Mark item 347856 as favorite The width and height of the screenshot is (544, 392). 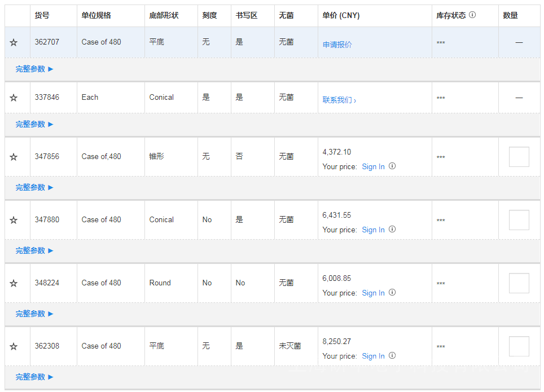point(14,157)
